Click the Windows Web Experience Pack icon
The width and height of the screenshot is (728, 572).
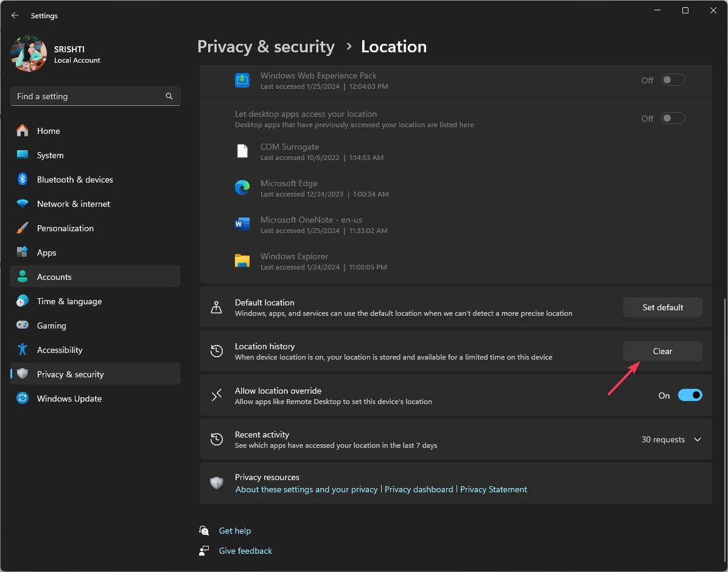(242, 80)
